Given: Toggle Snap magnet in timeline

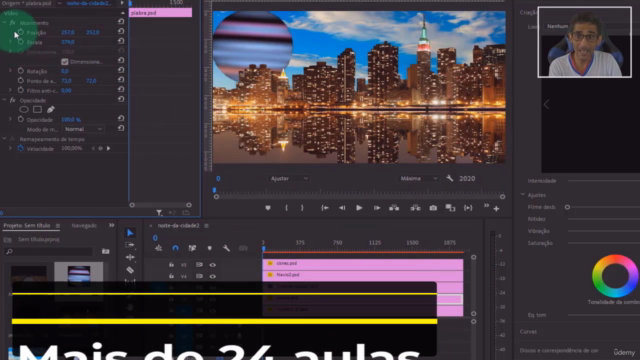Looking at the screenshot, I should pos(175,248).
